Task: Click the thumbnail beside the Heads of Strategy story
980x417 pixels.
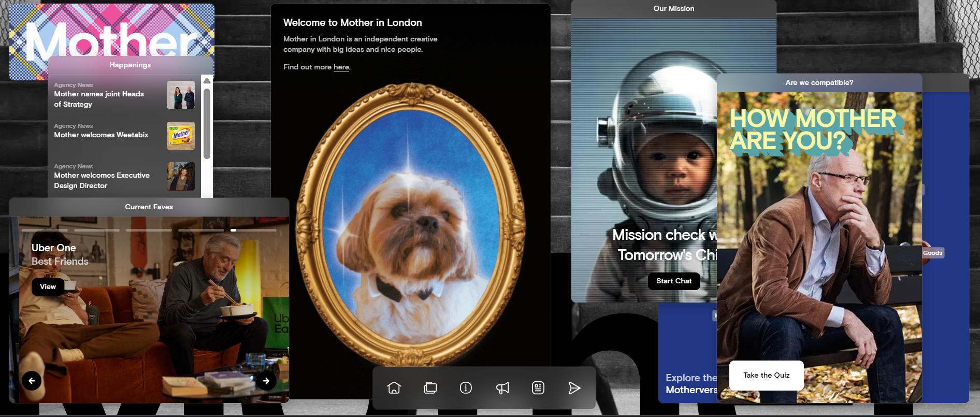Action: (181, 95)
